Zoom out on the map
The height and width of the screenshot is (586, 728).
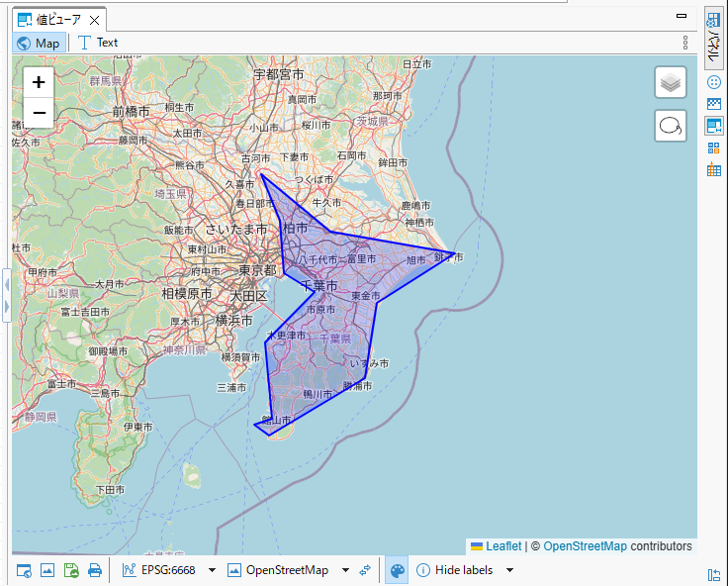tap(39, 113)
